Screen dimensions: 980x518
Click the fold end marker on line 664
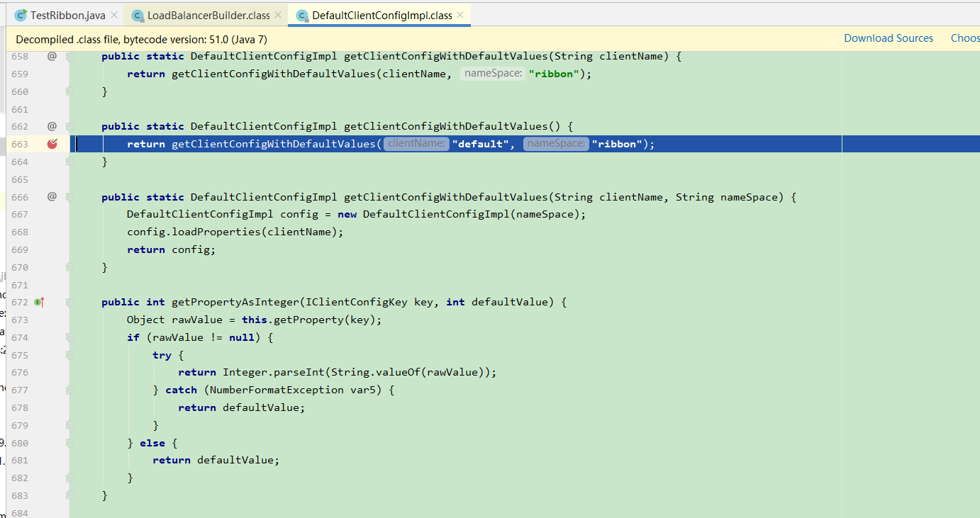pyautogui.click(x=69, y=162)
